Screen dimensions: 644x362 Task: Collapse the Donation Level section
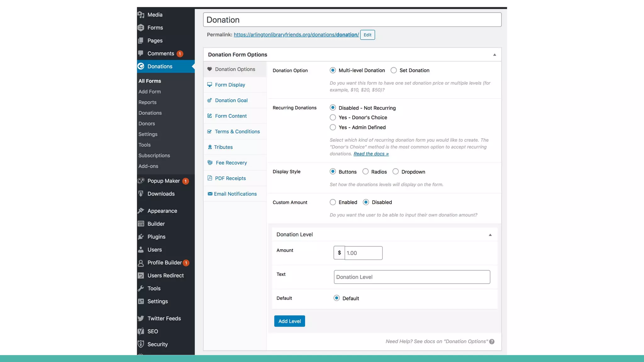pyautogui.click(x=490, y=235)
